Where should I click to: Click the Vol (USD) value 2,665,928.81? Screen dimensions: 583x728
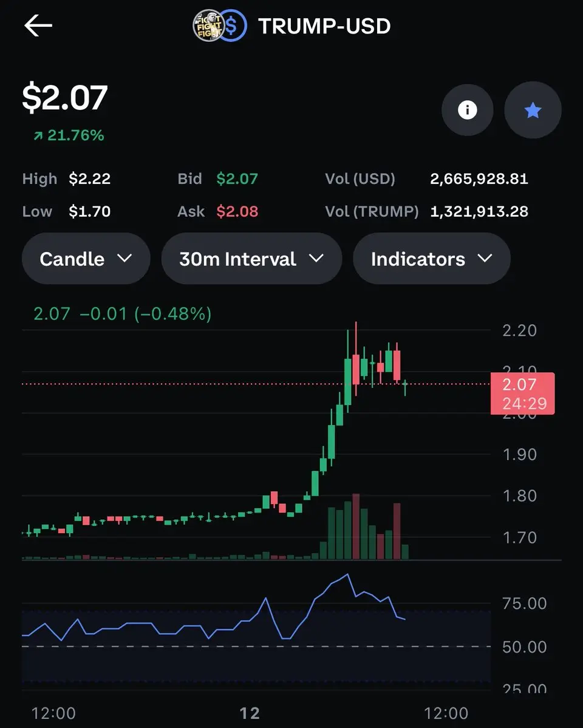[x=479, y=179]
